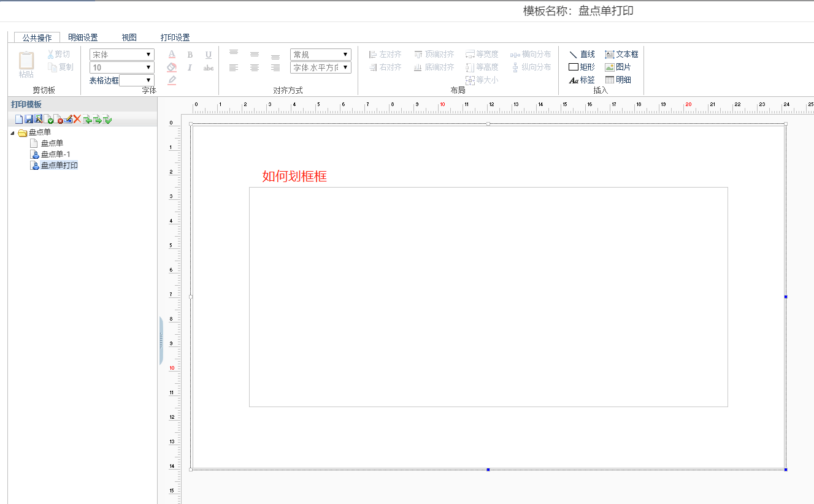Insert a 直线 line shape

coord(582,55)
